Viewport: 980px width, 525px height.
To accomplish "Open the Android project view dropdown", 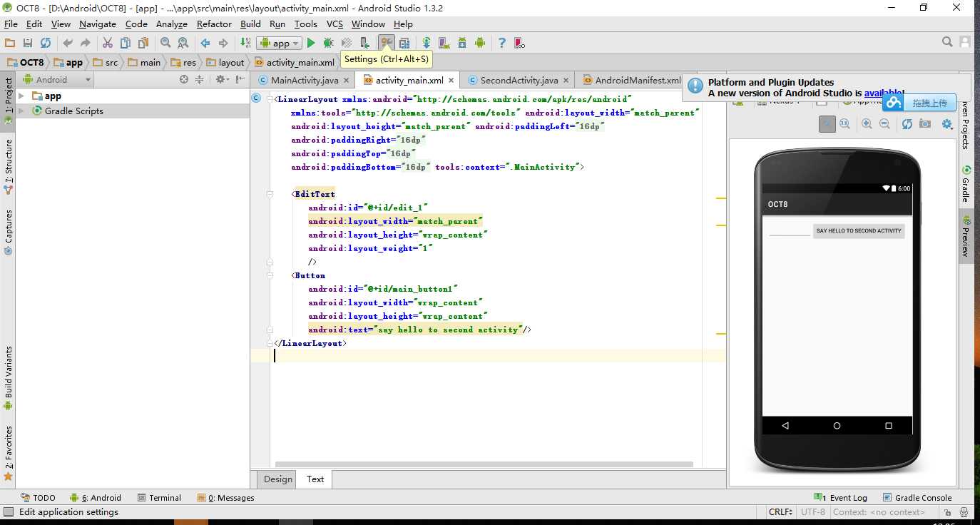I will 57,80.
